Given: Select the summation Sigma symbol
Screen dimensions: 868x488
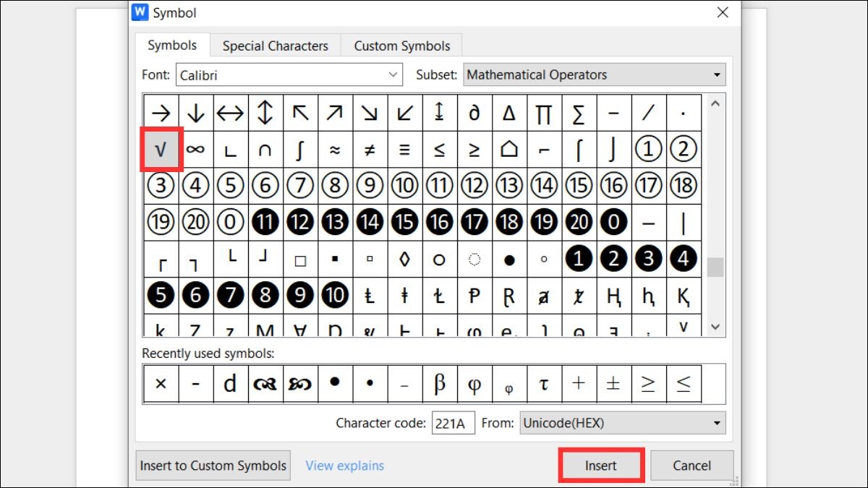Looking at the screenshot, I should point(579,113).
